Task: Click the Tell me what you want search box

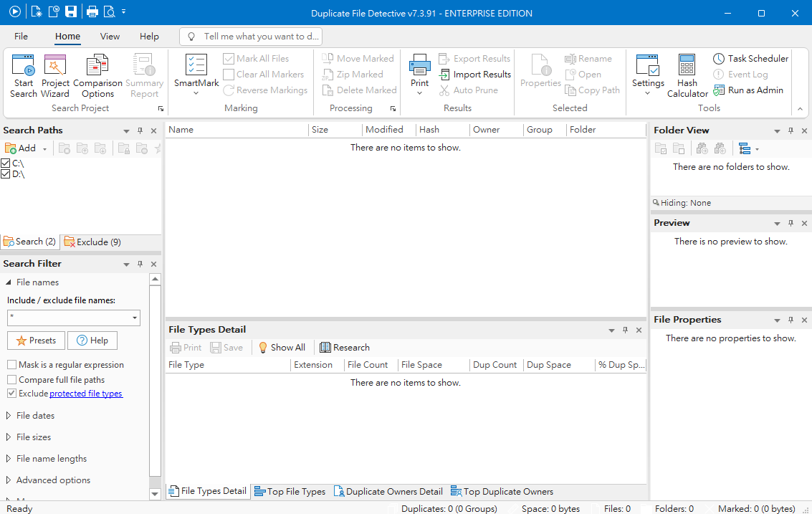Action: point(251,37)
